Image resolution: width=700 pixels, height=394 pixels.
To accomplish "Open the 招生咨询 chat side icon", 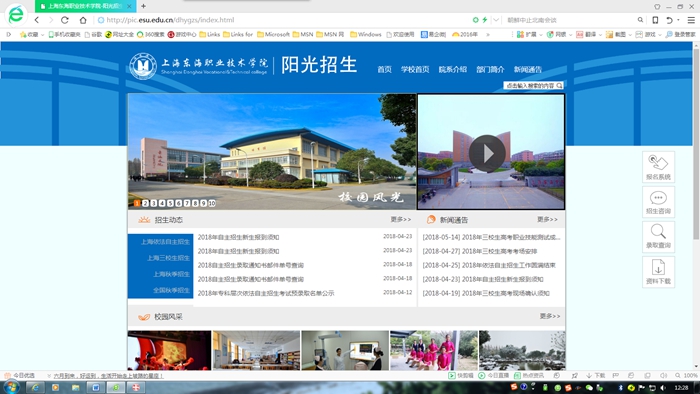I will coord(658,202).
